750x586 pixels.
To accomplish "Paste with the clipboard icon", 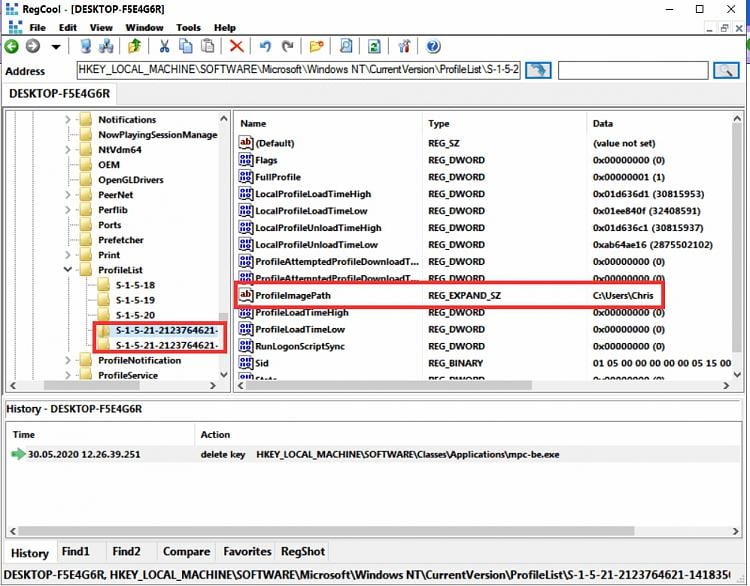I will coord(208,46).
